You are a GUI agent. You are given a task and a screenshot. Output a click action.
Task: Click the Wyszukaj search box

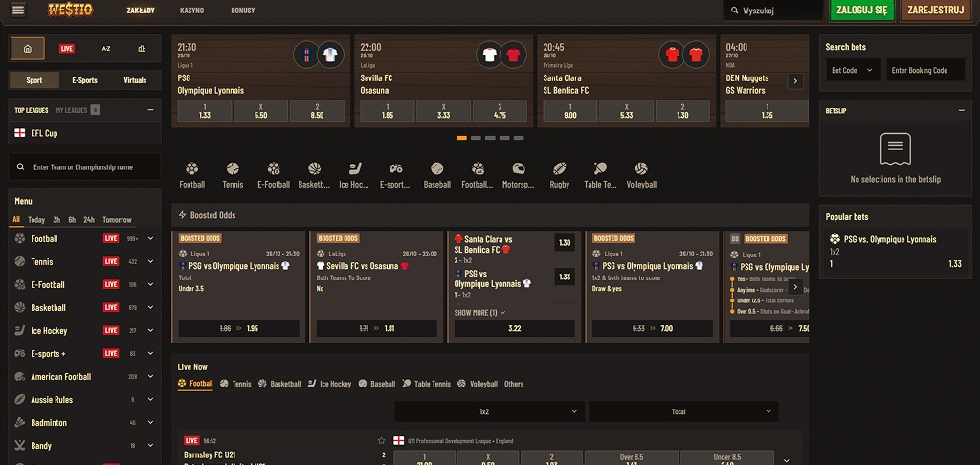click(x=773, y=11)
